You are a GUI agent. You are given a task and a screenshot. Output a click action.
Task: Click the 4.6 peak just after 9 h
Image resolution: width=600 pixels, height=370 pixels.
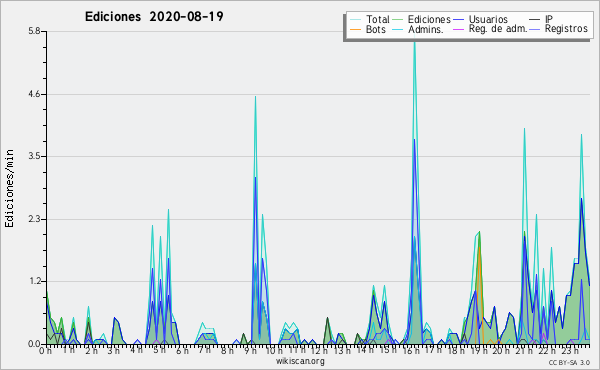point(255,97)
